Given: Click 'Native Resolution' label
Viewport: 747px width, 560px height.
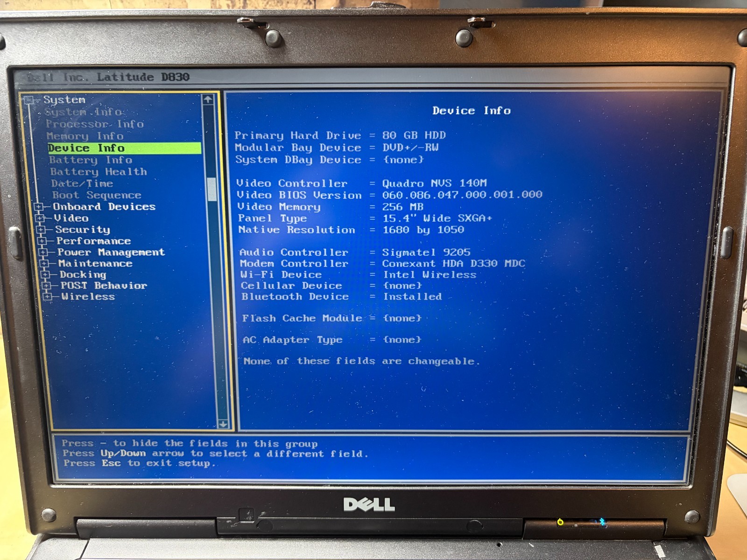Looking at the screenshot, I should point(296,230).
